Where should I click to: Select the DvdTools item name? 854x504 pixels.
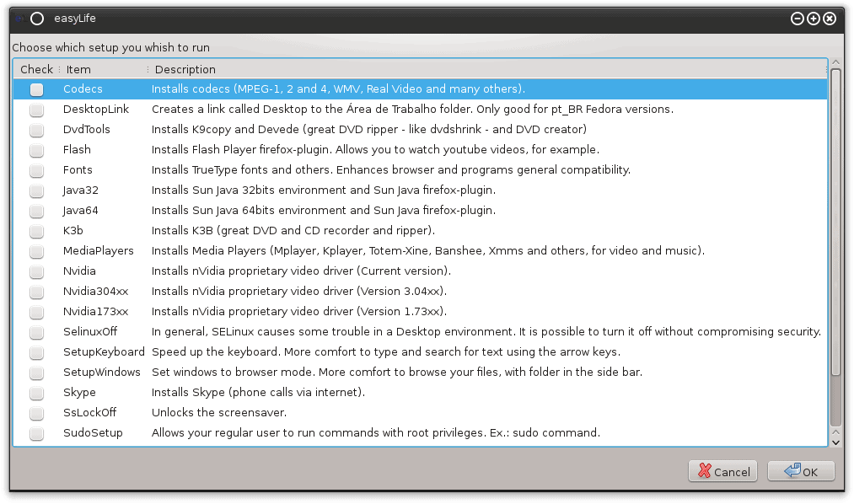coord(87,130)
